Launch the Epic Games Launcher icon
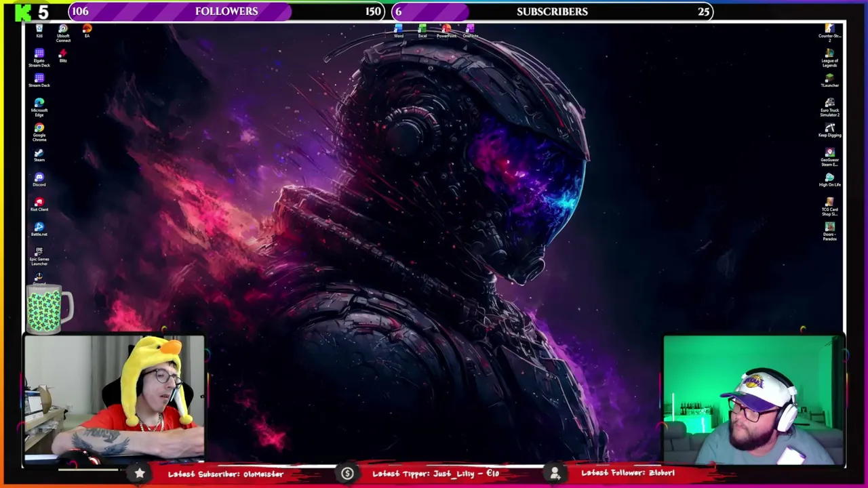This screenshot has height=488, width=868. click(39, 256)
